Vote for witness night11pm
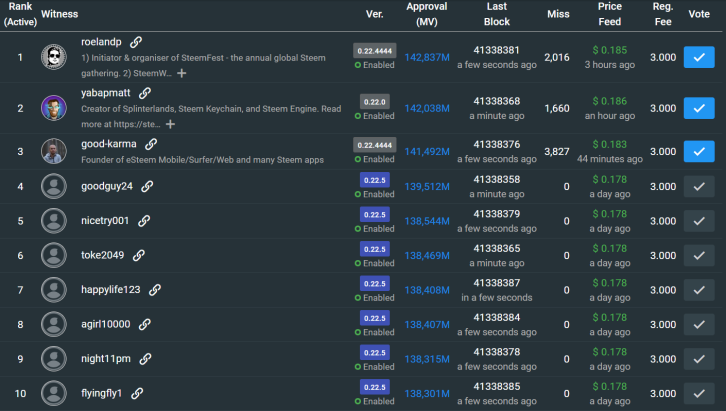The height and width of the screenshot is (411, 726). coord(699,359)
